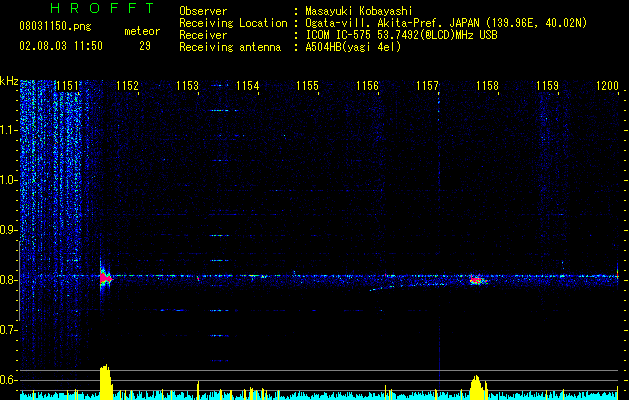The width and height of the screenshot is (629, 400).
Task: Click the meteor echo burst near 1158
Action: coord(477,280)
